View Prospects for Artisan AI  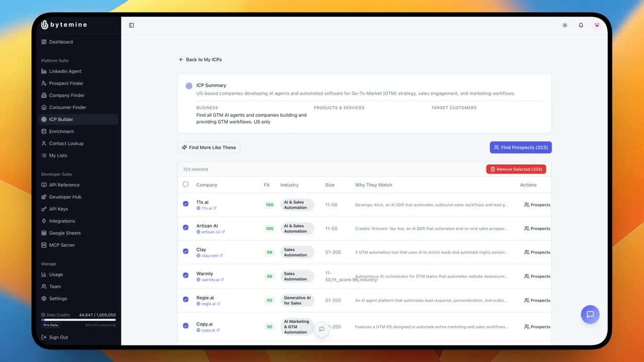point(537,228)
